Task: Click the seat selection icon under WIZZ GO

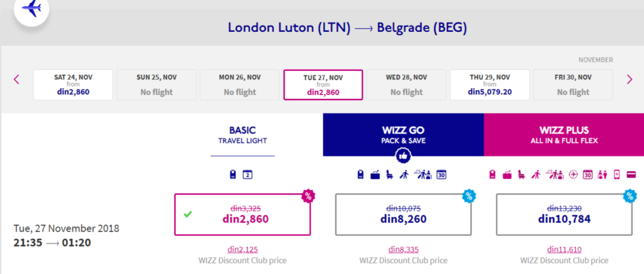Action: [390, 175]
